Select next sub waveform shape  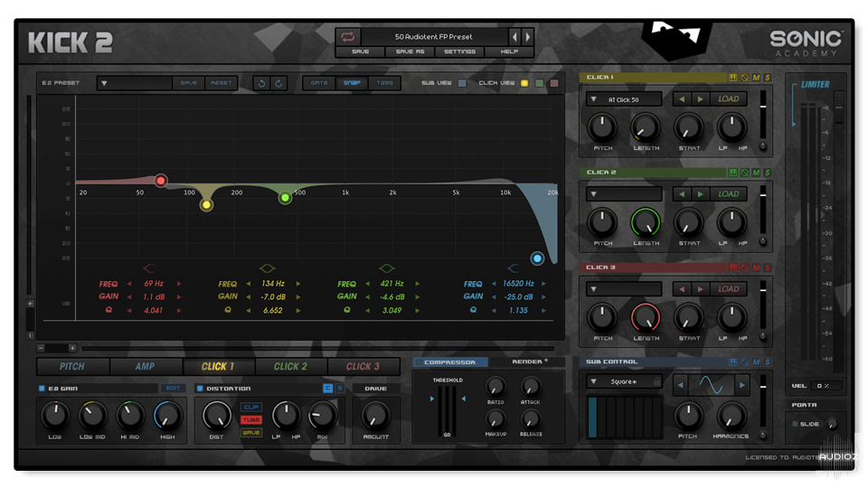tap(742, 385)
